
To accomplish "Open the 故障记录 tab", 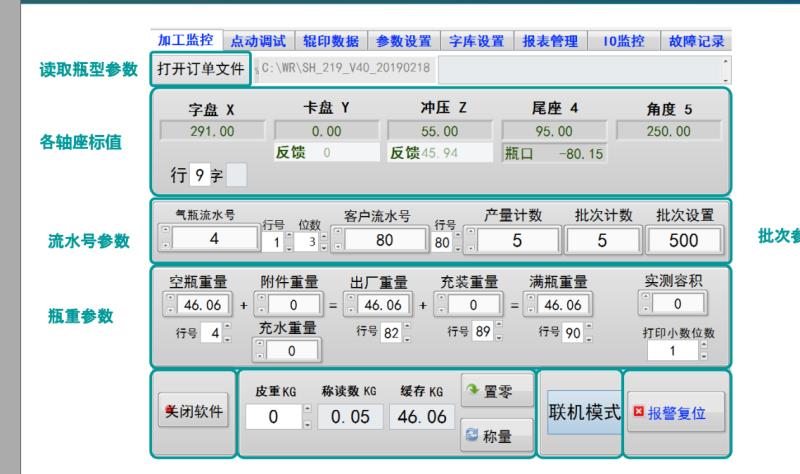I will pyautogui.click(x=697, y=41).
